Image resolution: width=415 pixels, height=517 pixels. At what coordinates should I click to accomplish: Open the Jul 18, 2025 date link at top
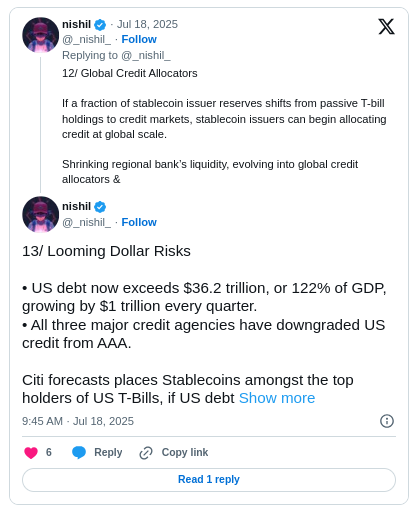coord(147,24)
